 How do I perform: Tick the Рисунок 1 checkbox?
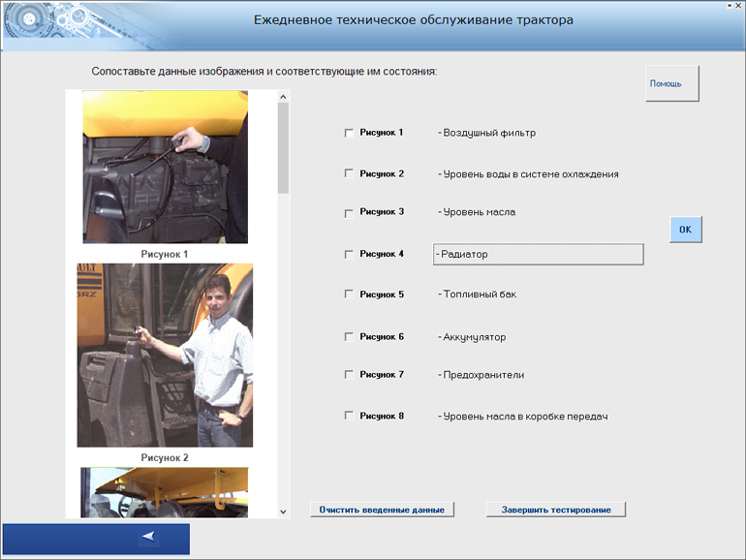349,133
